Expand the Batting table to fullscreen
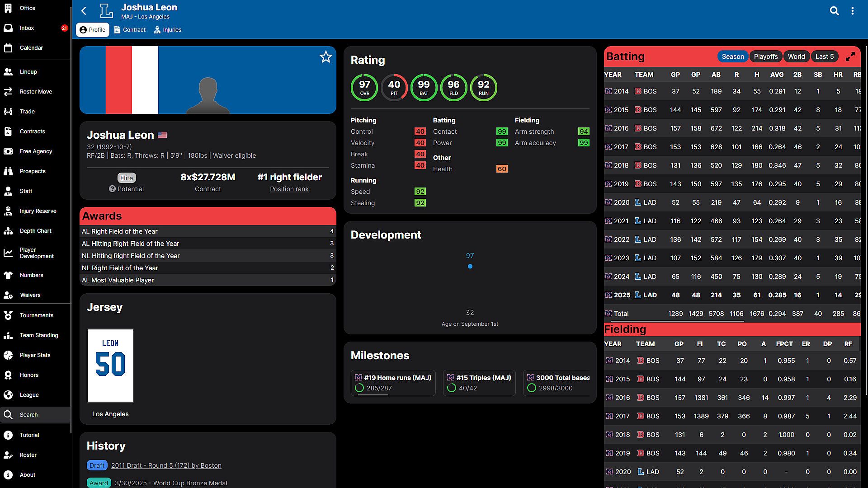This screenshot has width=868, height=488. point(850,56)
